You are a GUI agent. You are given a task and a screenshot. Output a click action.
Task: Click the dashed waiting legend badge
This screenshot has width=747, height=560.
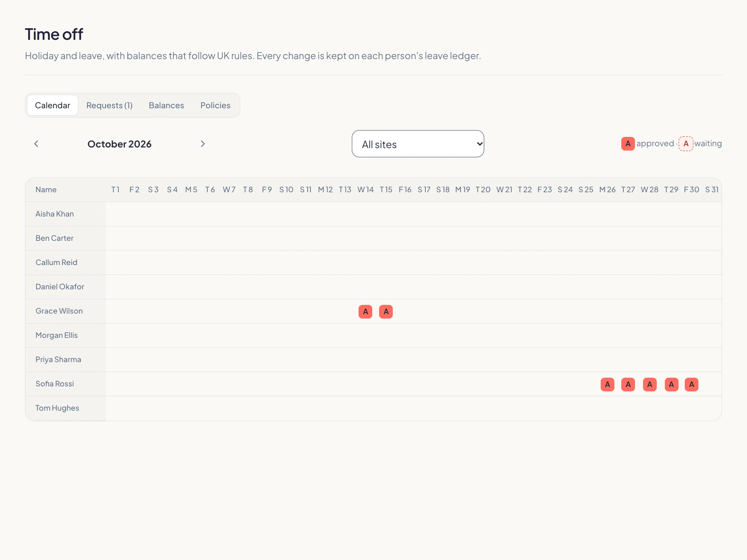click(x=686, y=144)
